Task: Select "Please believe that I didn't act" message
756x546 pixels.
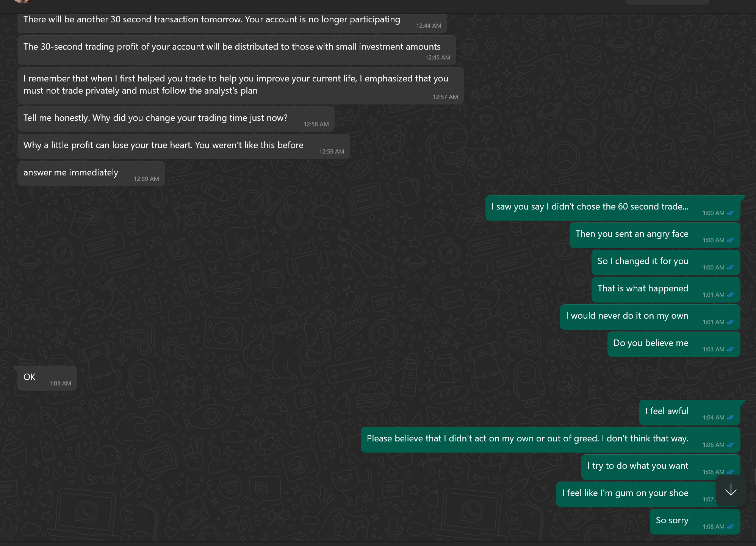Action: coord(550,440)
